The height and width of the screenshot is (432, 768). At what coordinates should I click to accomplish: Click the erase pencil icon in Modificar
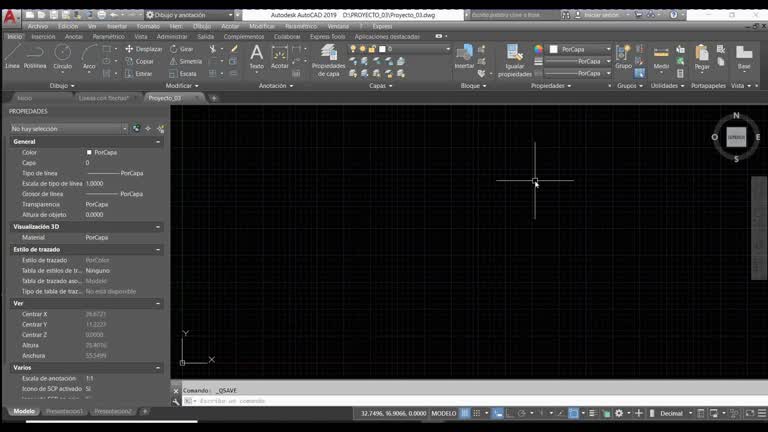tap(234, 49)
